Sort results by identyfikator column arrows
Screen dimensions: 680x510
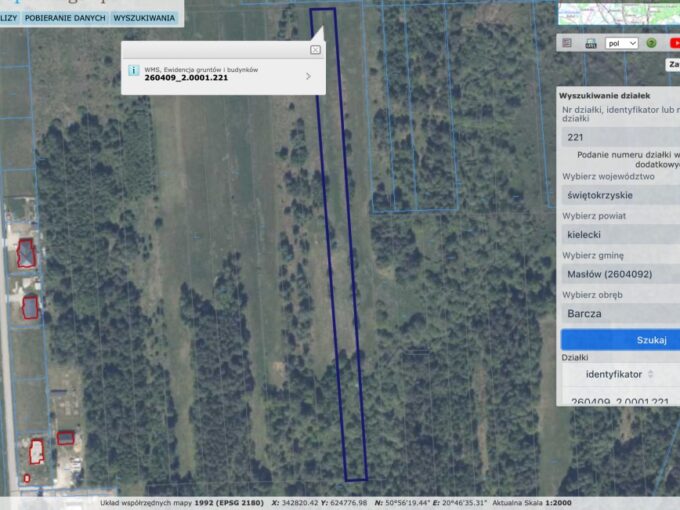[651, 374]
